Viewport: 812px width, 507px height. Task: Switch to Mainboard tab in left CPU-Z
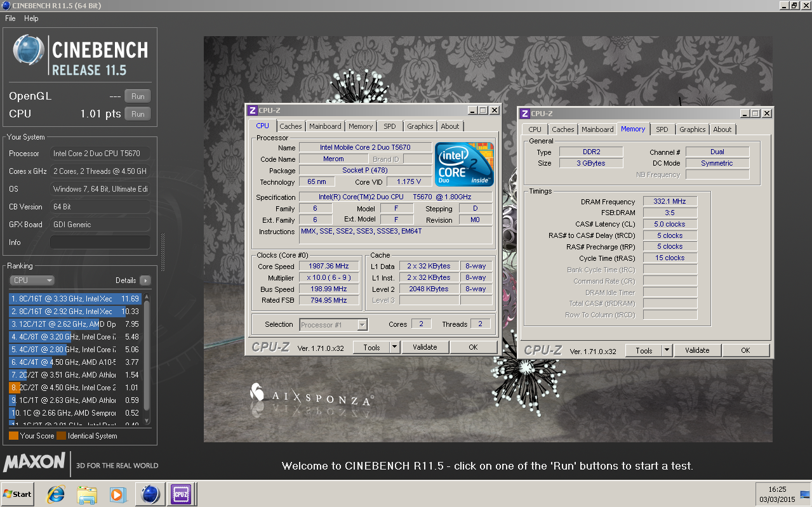click(326, 126)
